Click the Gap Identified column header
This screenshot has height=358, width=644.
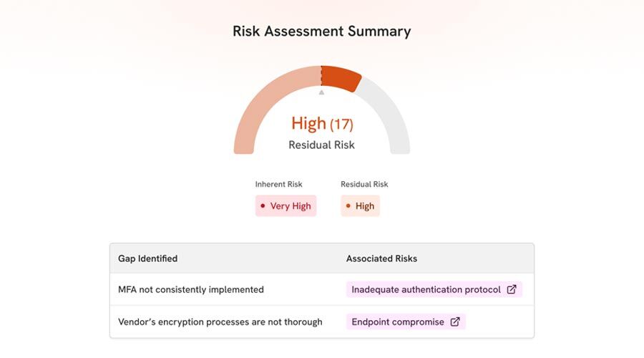(x=148, y=258)
